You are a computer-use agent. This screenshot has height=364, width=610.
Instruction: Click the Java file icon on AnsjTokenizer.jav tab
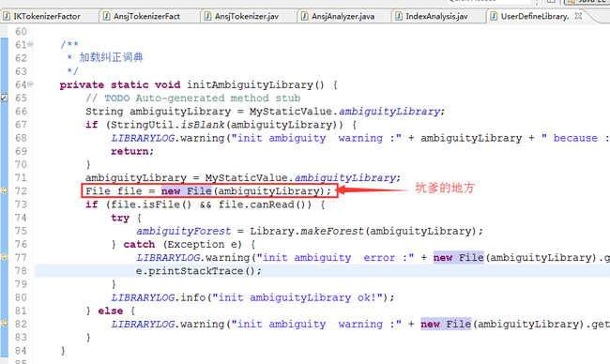(x=207, y=16)
